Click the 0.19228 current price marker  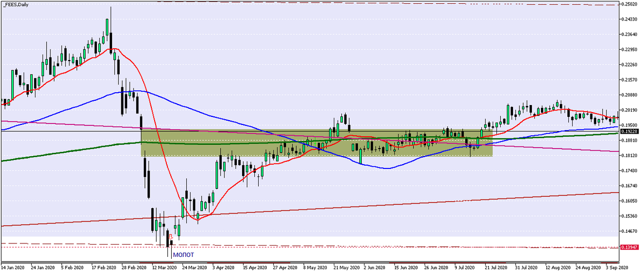pos(630,131)
